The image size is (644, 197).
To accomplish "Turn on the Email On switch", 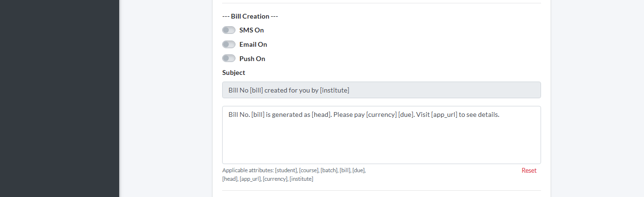I will (229, 44).
